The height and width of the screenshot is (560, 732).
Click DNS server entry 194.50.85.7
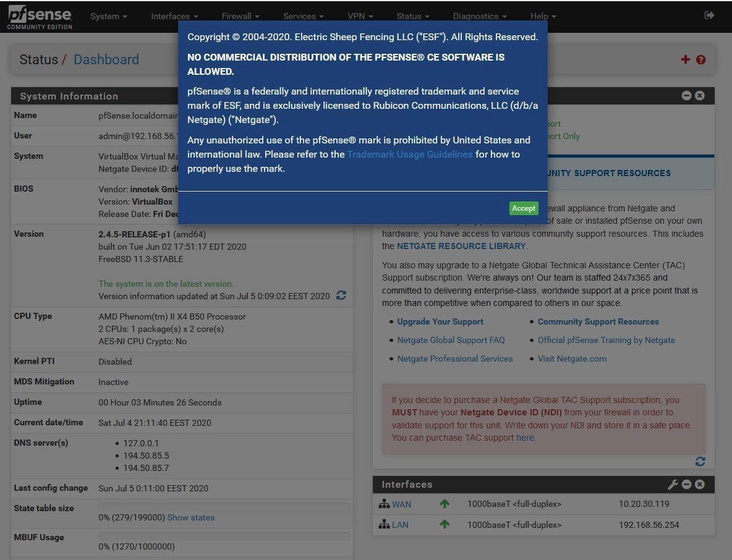[146, 468]
